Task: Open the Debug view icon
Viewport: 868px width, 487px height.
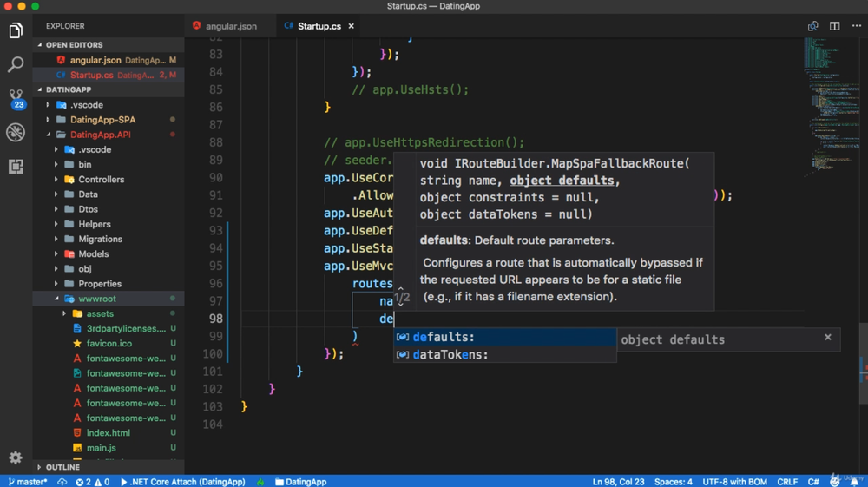Action: click(16, 132)
